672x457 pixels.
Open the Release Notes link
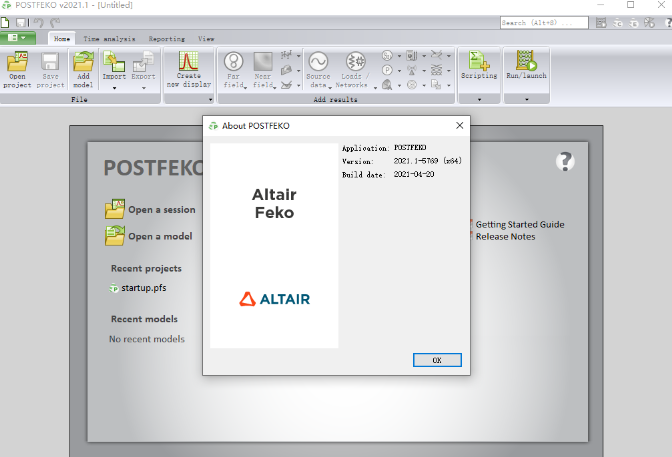tap(505, 237)
